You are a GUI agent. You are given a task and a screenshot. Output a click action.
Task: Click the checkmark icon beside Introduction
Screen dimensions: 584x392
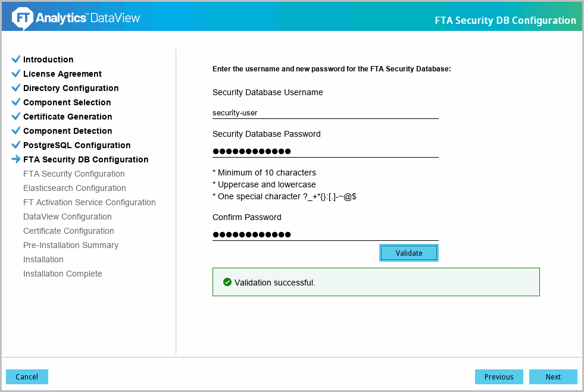[x=16, y=59]
